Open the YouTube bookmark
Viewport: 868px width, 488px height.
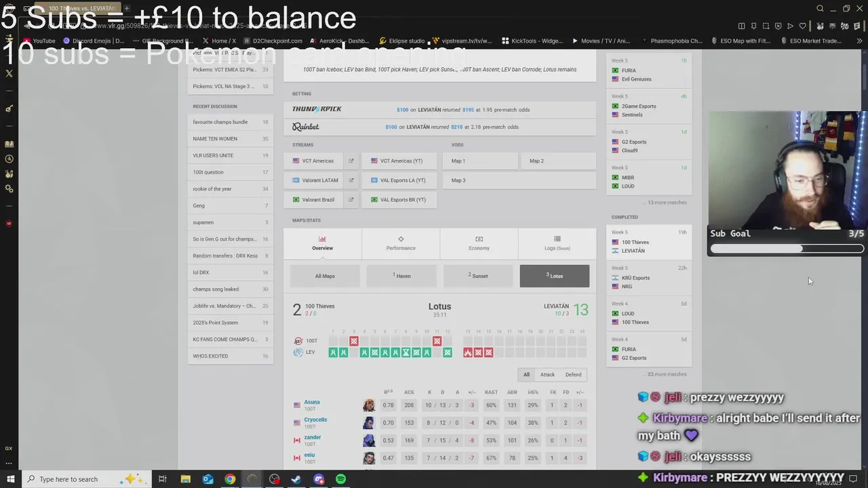point(39,41)
